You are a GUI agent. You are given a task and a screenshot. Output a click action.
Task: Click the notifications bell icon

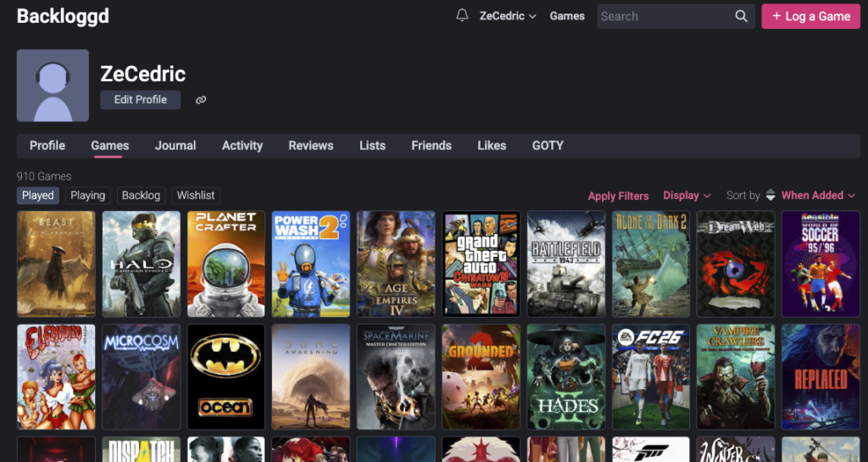pos(462,15)
